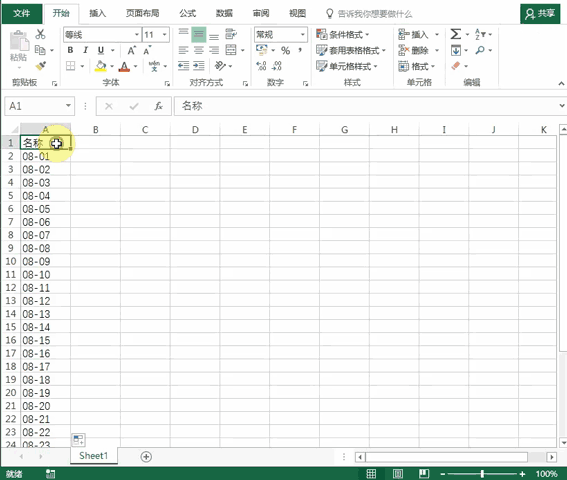Switch to the 页面布局 tab
The image size is (567, 480).
pos(142,13)
